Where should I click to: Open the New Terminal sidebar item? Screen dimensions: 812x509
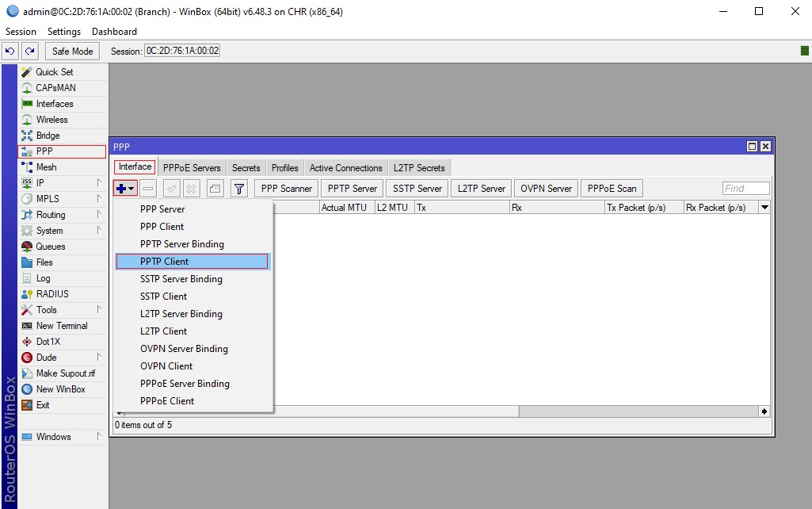(62, 326)
